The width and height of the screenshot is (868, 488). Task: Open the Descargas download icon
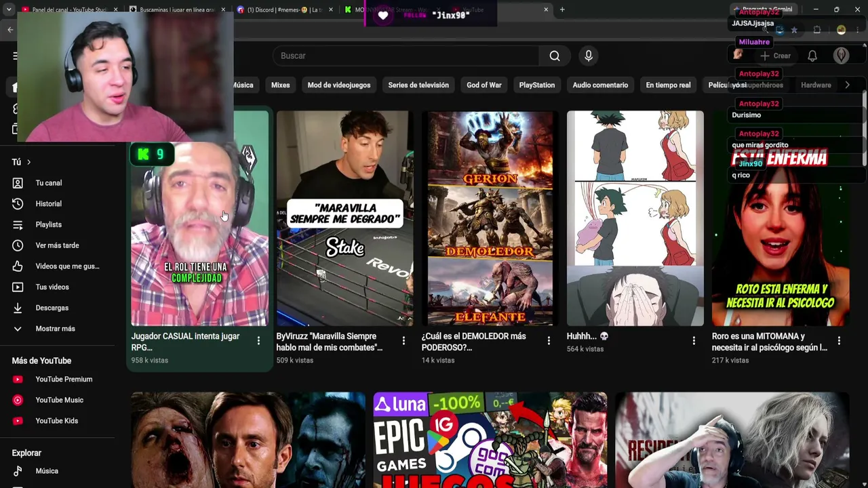pos(18,308)
